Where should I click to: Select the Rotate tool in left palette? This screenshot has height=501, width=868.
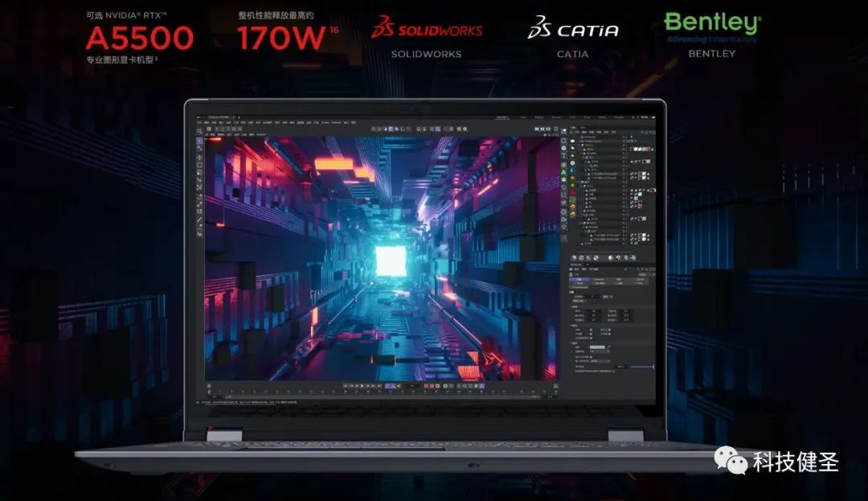(200, 165)
